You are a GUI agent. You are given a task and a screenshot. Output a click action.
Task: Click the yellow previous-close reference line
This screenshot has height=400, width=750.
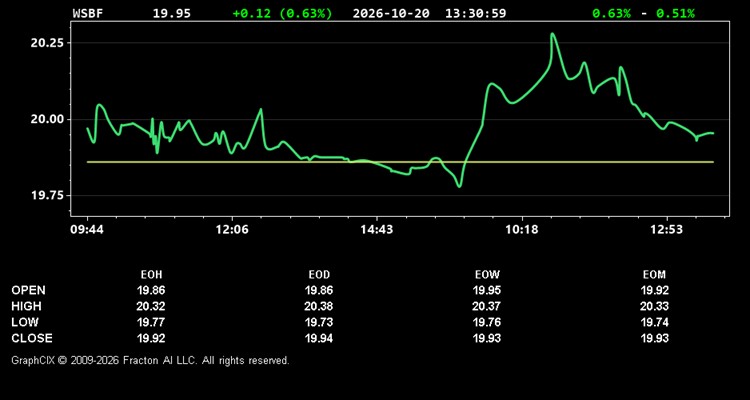pos(400,162)
